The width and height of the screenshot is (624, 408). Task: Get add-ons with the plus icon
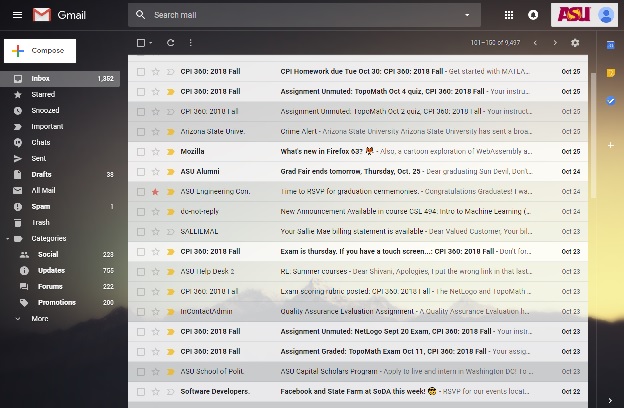(x=610, y=145)
